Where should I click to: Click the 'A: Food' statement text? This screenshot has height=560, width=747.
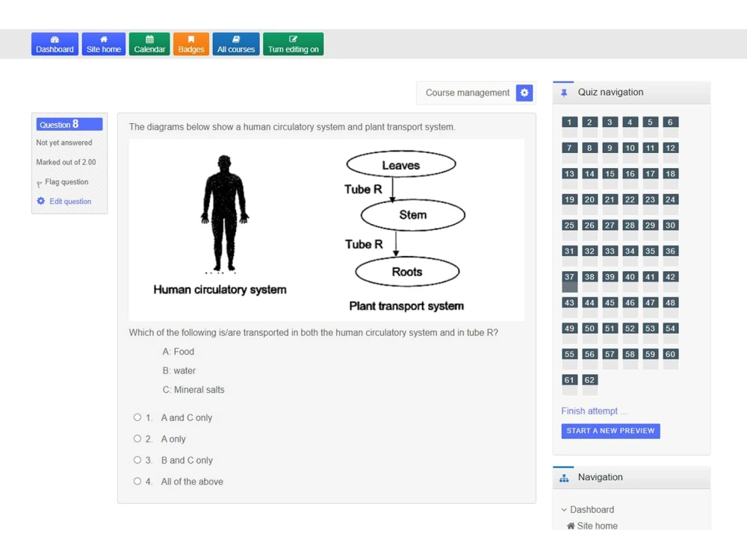pos(179,352)
